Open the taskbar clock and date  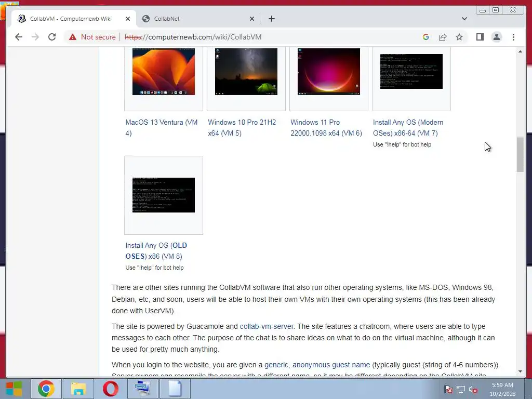[x=502, y=389]
